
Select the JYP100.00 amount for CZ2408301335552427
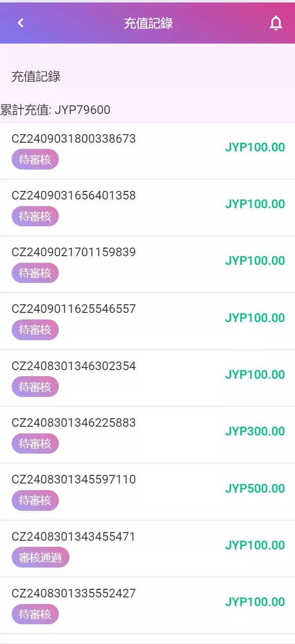point(255,602)
